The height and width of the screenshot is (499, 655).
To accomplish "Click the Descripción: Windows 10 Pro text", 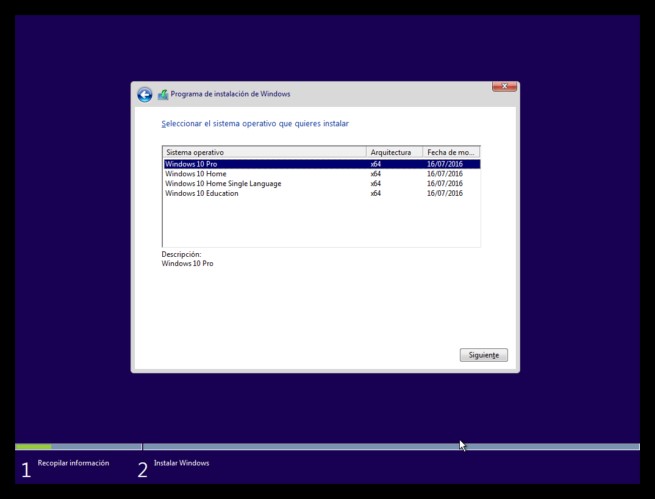I will pyautogui.click(x=188, y=259).
